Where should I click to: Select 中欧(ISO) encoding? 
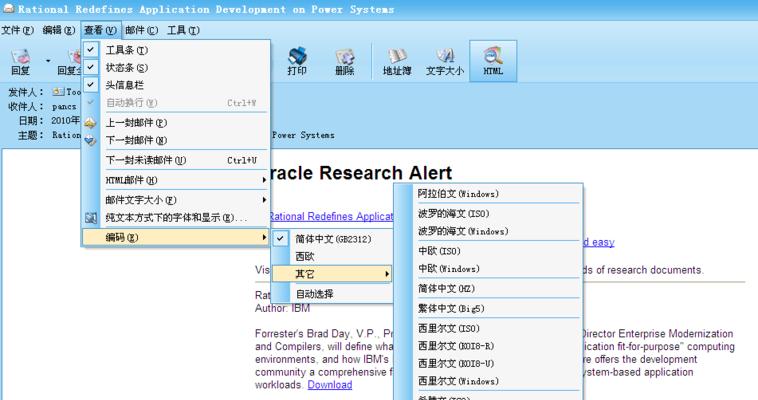point(488,251)
